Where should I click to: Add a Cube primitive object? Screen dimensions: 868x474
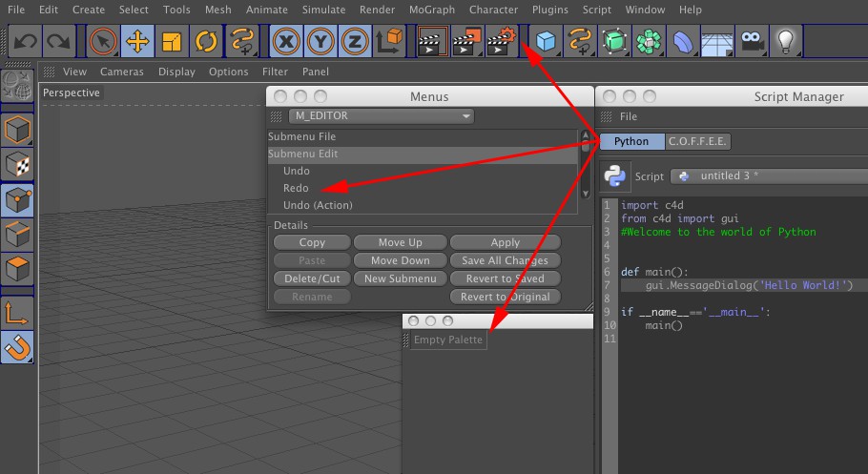tap(546, 41)
